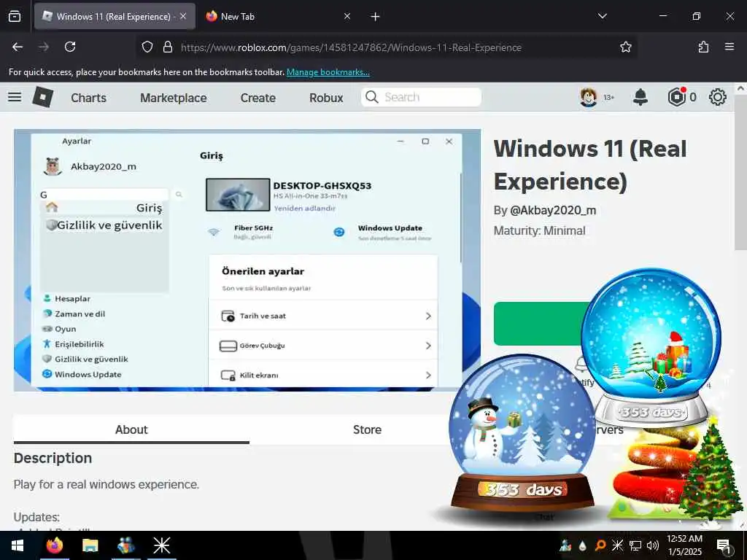Viewport: 747px width, 560px height.
Task: Click the Description heading text
Action: (53, 458)
